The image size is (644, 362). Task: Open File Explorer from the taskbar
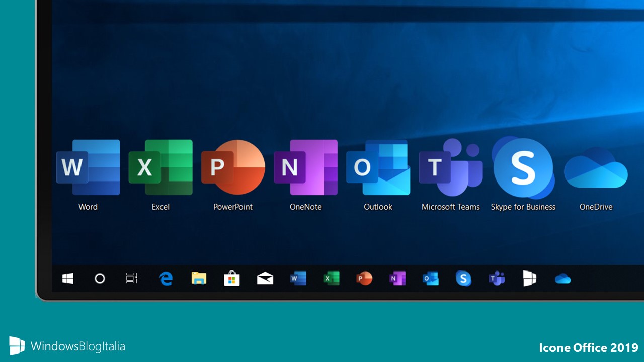click(x=199, y=278)
